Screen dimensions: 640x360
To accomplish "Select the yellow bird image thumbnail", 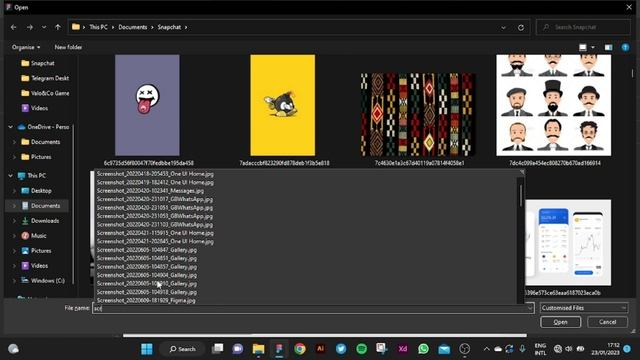I will coord(283,105).
